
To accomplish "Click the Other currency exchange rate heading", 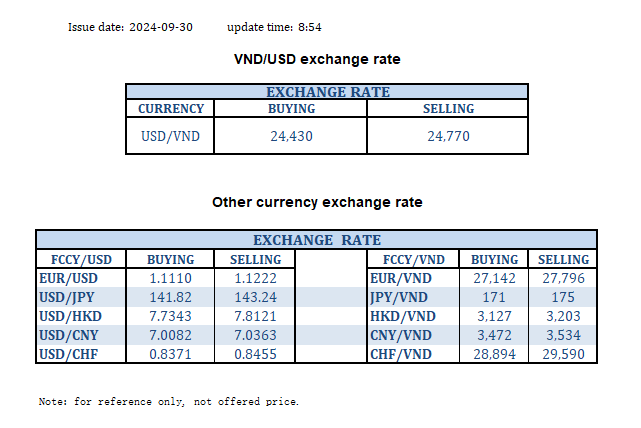I will point(317,203).
